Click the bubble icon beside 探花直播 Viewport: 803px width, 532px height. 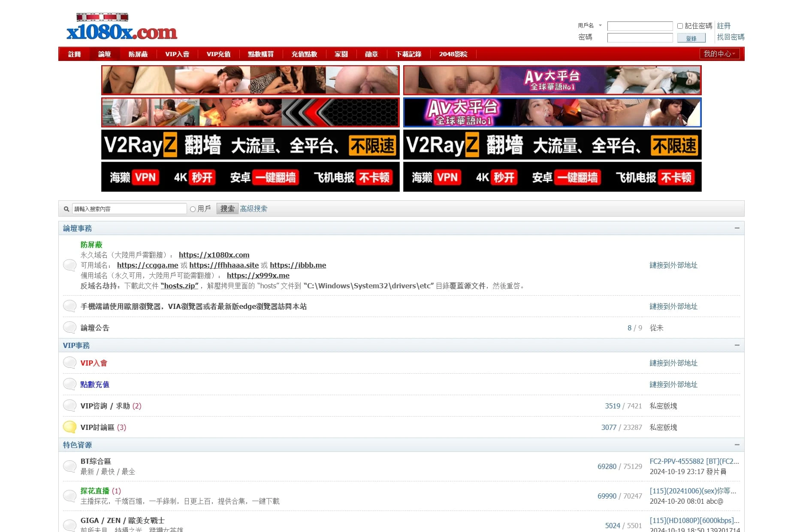coord(69,496)
